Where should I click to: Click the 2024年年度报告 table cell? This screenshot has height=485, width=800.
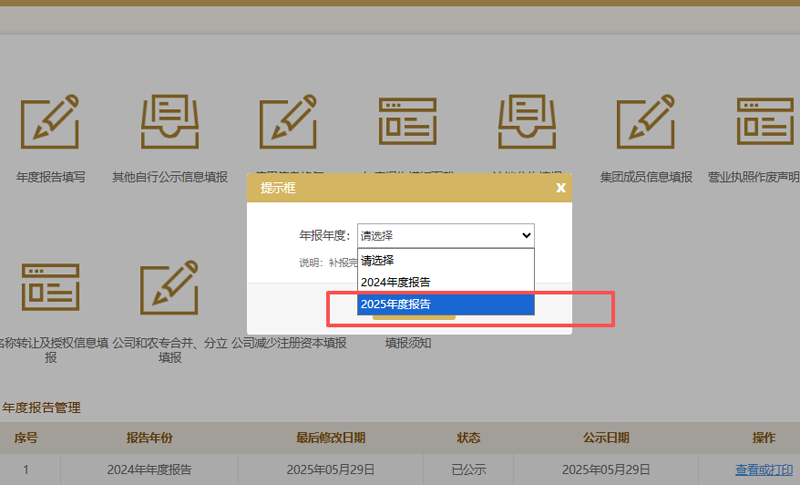pyautogui.click(x=149, y=469)
